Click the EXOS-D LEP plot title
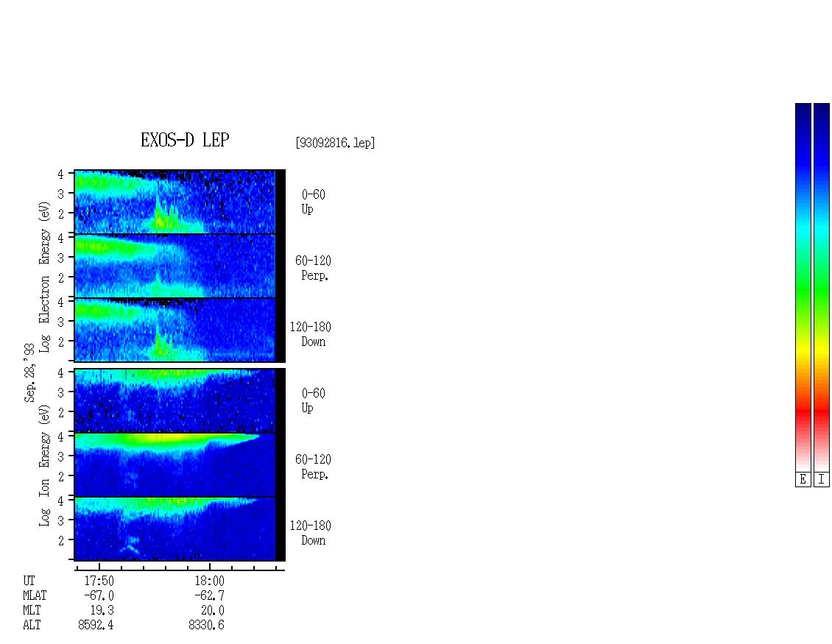832x644 pixels. click(x=185, y=140)
